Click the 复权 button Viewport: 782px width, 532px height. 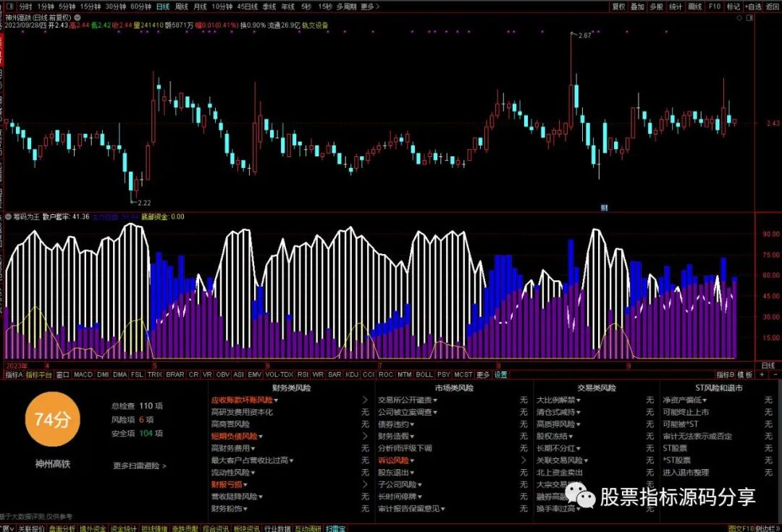point(618,7)
